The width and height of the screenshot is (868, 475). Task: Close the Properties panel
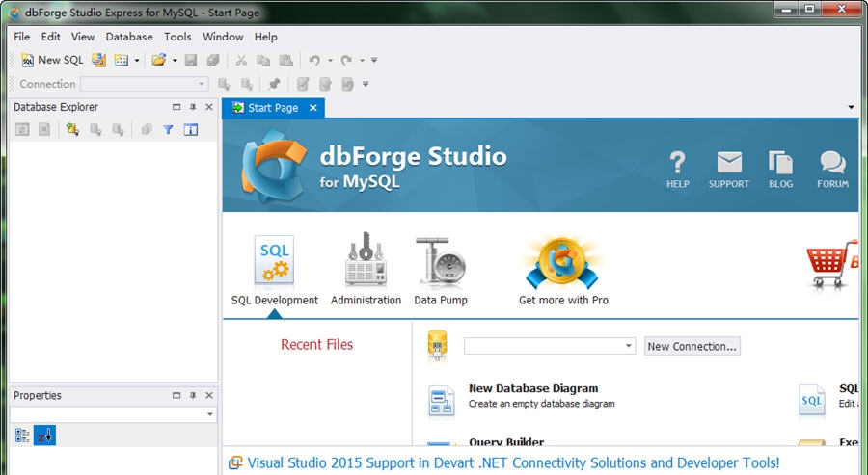pyautogui.click(x=209, y=395)
